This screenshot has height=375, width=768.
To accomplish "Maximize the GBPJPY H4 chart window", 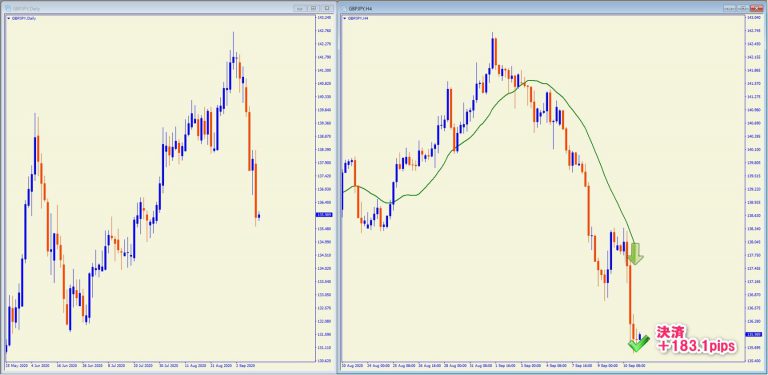I will (x=743, y=8).
